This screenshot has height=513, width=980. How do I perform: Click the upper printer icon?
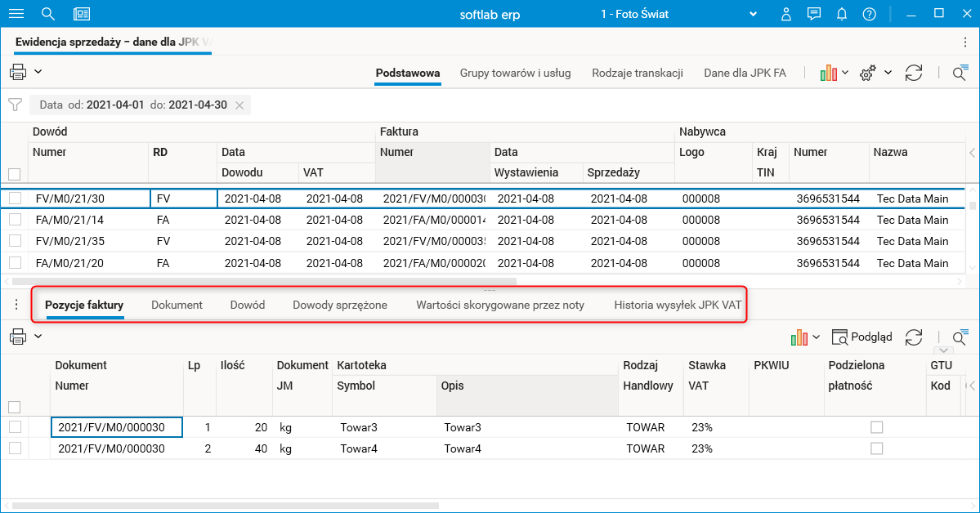click(x=18, y=72)
